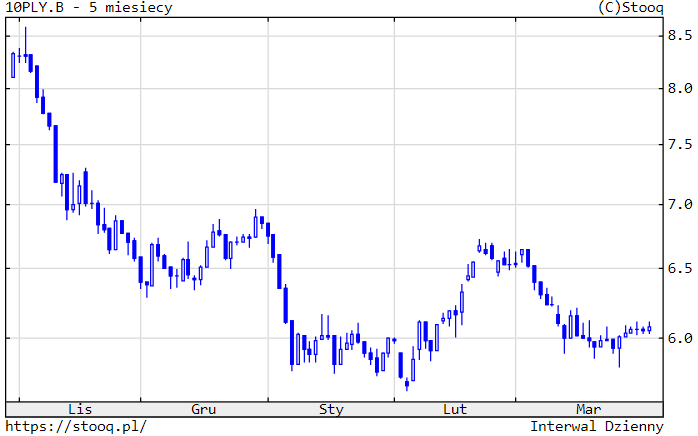Select the Lis month label on the time axis
The width and height of the screenshot is (698, 436).
80,409
